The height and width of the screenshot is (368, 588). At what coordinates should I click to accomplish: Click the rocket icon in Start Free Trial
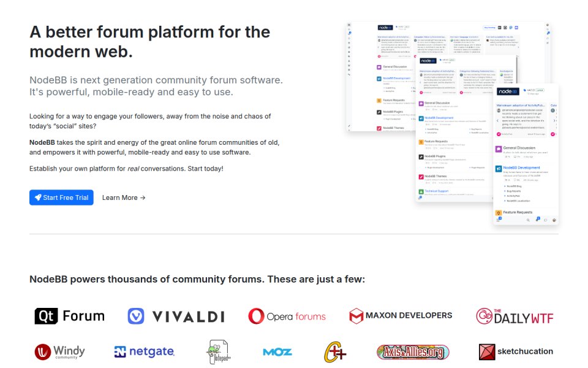pyautogui.click(x=38, y=197)
